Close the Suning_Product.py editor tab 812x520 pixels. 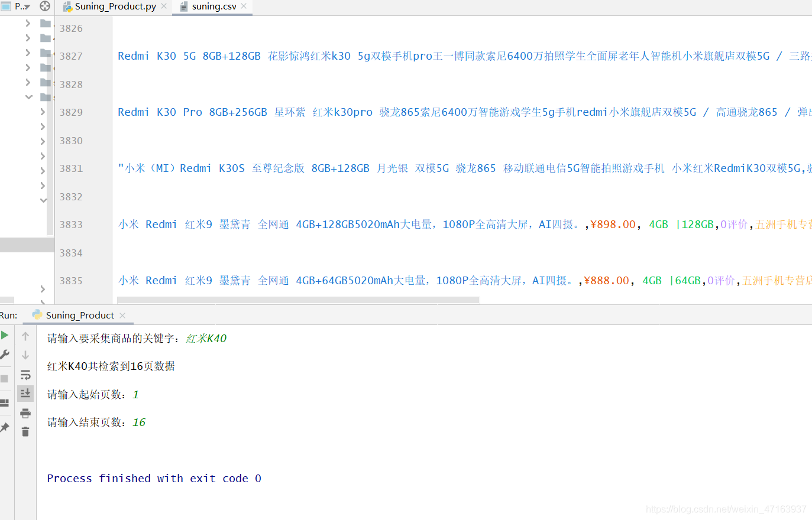[164, 6]
